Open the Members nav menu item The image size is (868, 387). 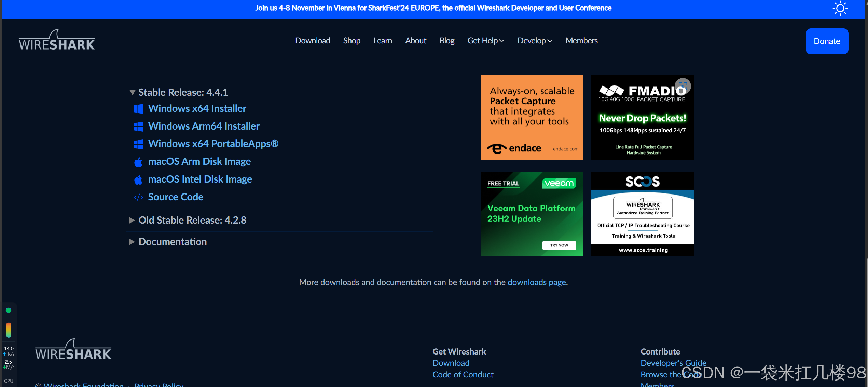pos(581,41)
